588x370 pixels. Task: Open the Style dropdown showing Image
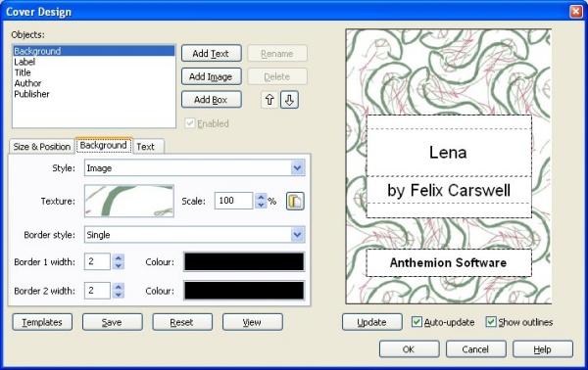pos(195,167)
